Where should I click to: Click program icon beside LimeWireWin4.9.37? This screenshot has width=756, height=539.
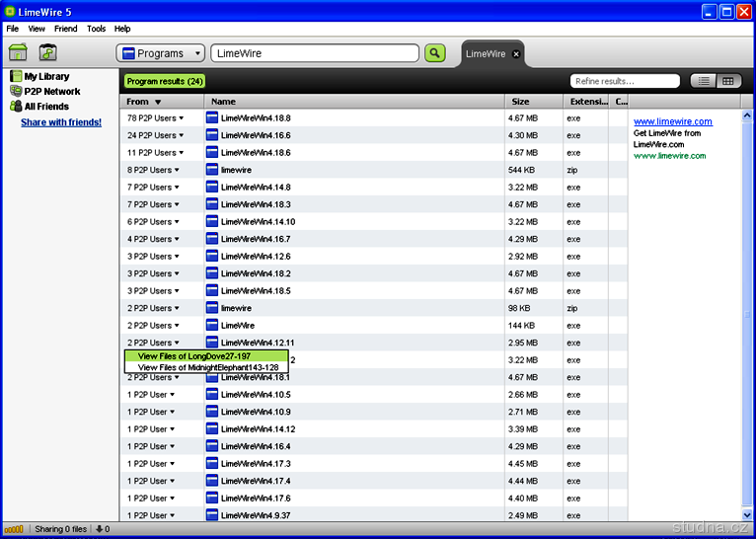pyautogui.click(x=212, y=515)
